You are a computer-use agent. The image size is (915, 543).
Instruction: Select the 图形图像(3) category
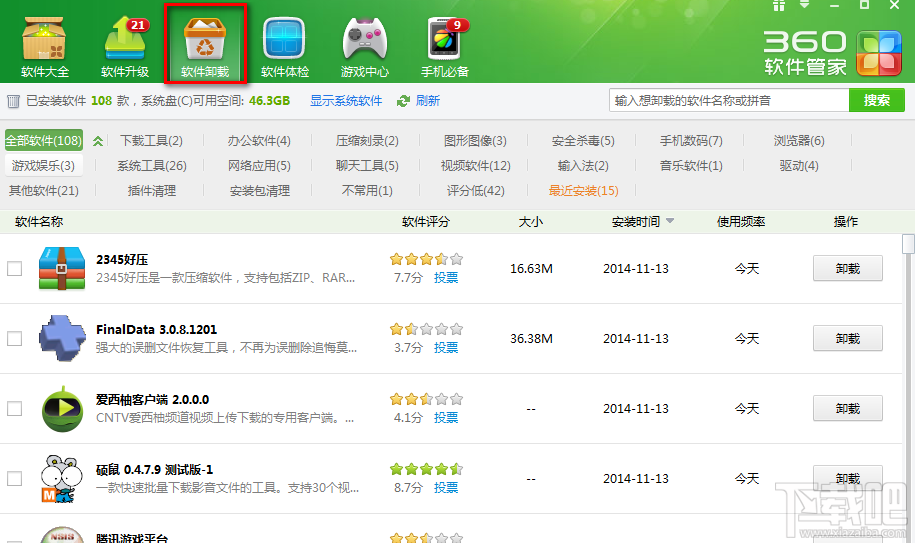pyautogui.click(x=475, y=141)
